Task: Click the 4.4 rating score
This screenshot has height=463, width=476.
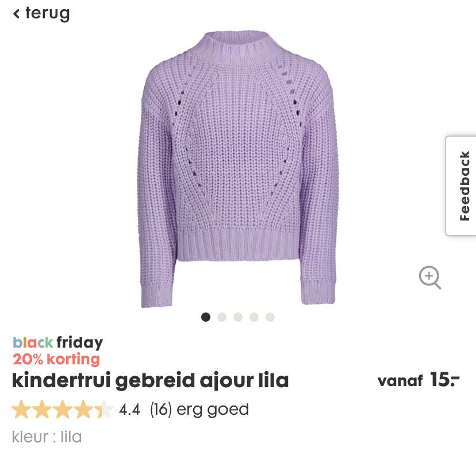Action: pos(129,410)
